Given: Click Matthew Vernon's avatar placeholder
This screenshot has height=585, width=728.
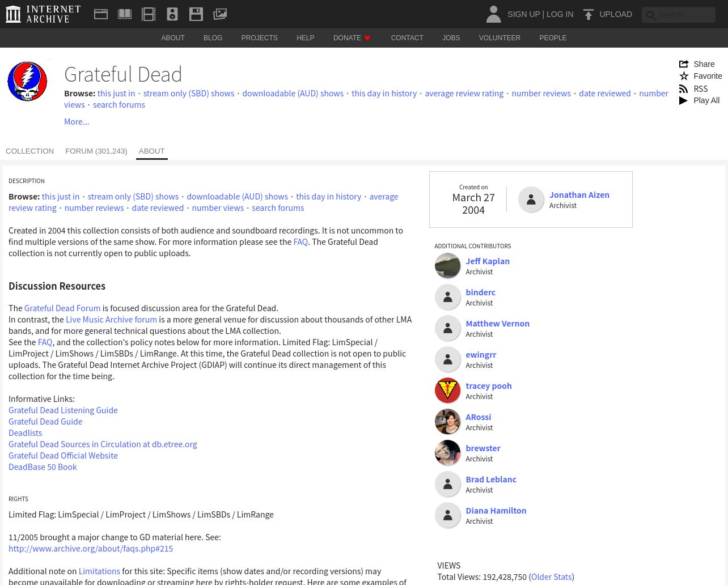Looking at the screenshot, I should [447, 328].
